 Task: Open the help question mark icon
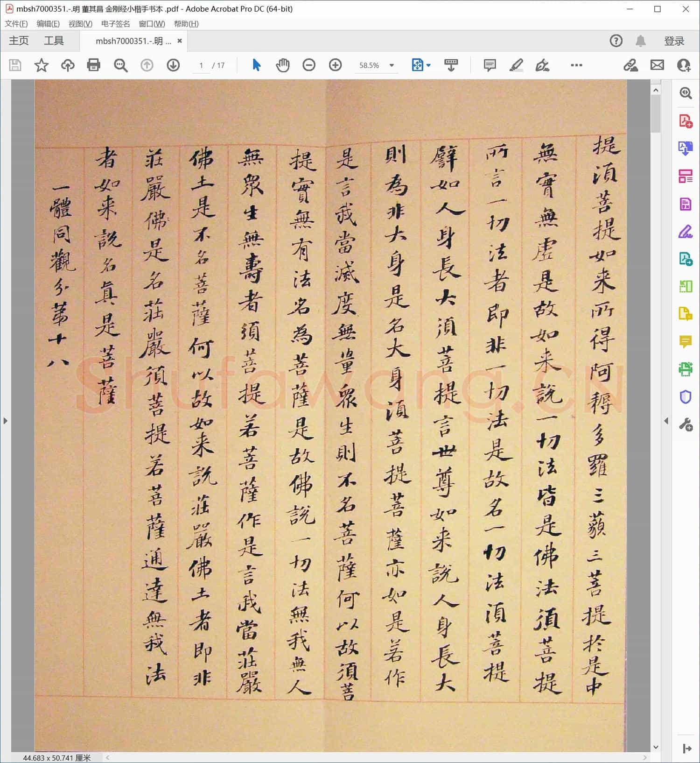(616, 41)
